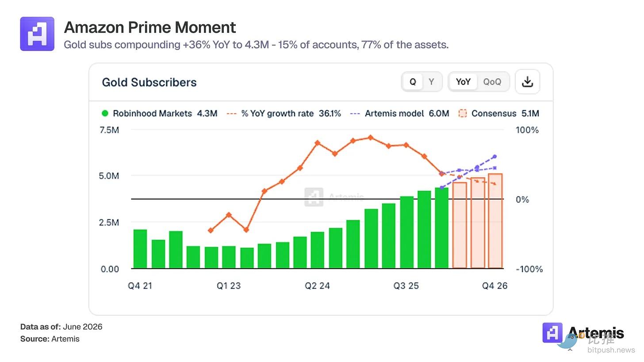Click the purple Artemis logo at top left
644x362 pixels.
[x=37, y=34]
